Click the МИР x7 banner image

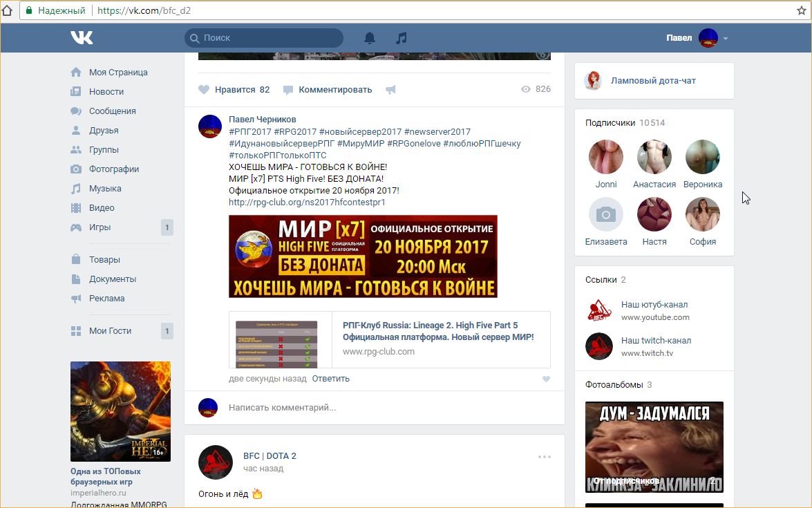pos(363,256)
